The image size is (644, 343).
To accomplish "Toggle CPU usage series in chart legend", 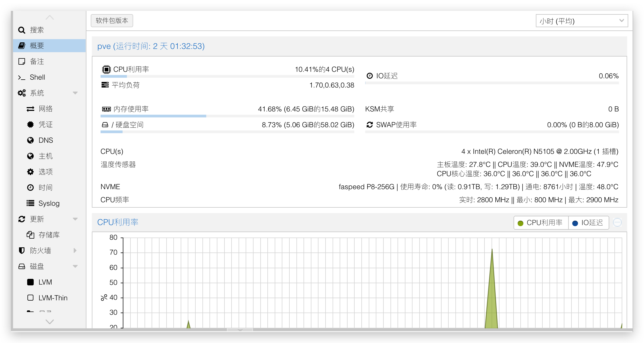I will click(x=541, y=223).
